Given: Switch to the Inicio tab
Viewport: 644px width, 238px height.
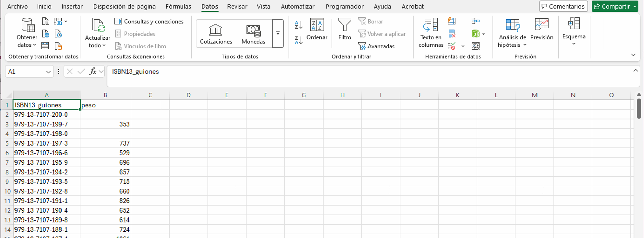Looking at the screenshot, I should 44,6.
